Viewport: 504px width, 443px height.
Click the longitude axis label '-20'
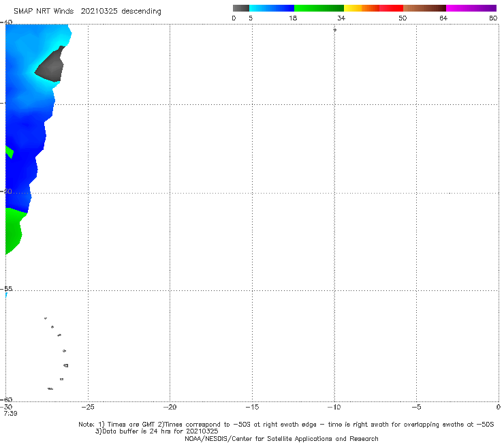tap(170, 407)
